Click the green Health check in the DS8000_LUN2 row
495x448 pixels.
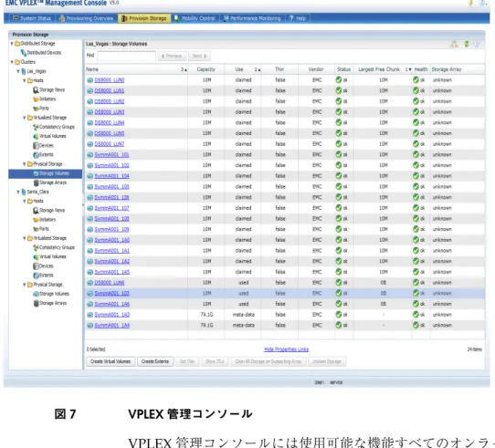tap(416, 101)
